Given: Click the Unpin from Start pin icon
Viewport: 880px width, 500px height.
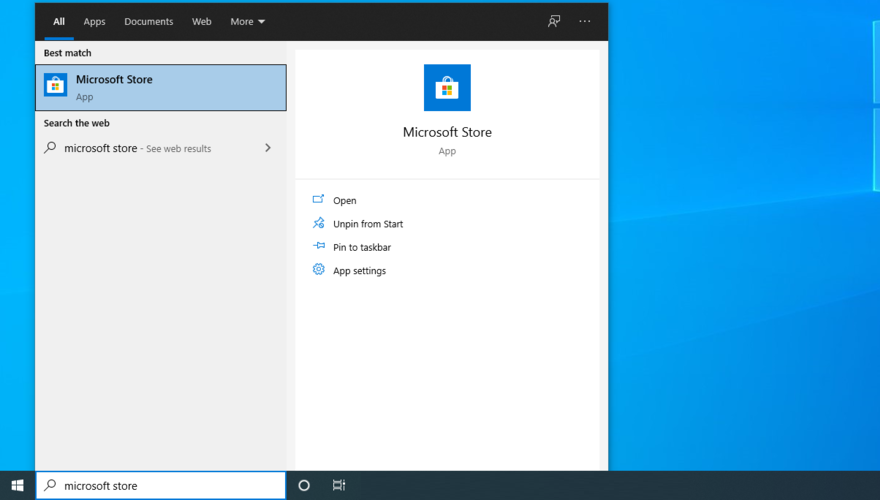Looking at the screenshot, I should click(318, 223).
